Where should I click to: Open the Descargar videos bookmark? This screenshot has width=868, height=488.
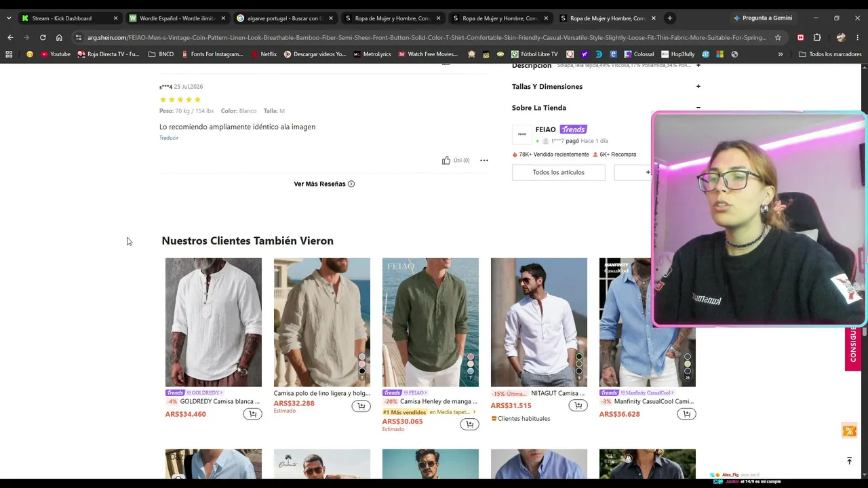[x=315, y=54]
